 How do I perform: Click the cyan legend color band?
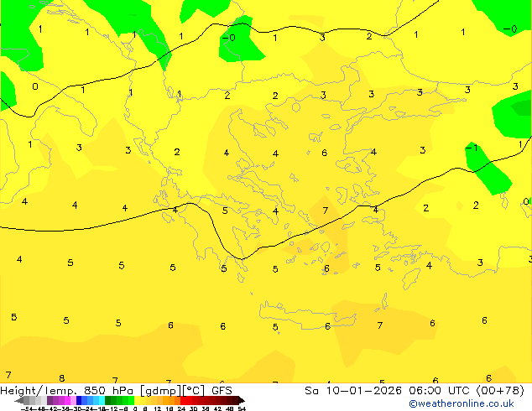[102, 400]
